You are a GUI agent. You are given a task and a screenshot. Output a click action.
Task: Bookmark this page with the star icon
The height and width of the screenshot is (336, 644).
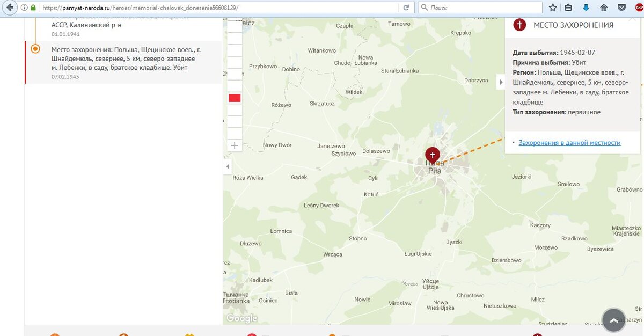(x=553, y=8)
